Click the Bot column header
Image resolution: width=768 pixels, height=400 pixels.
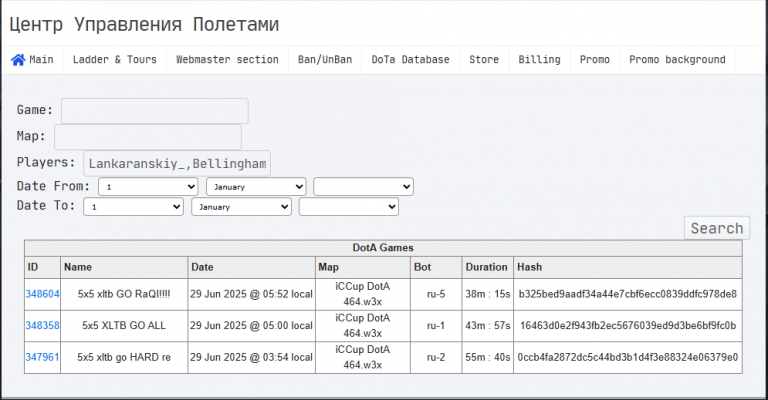(x=436, y=267)
